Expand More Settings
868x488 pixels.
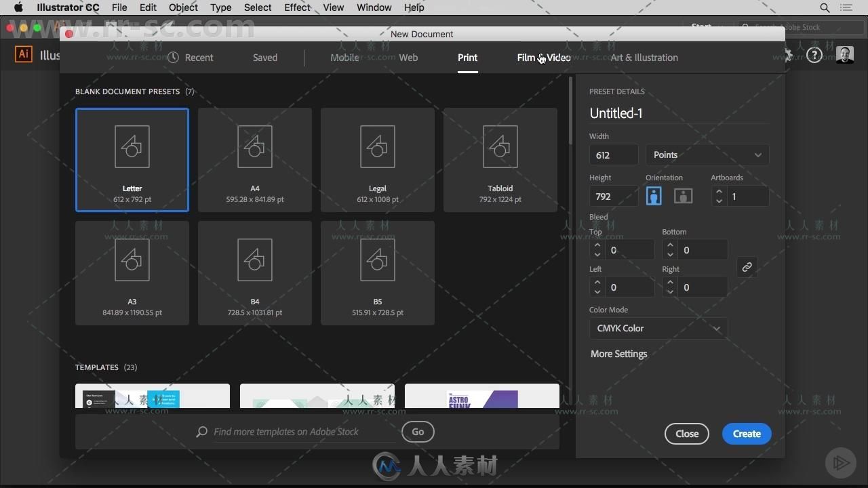point(618,354)
